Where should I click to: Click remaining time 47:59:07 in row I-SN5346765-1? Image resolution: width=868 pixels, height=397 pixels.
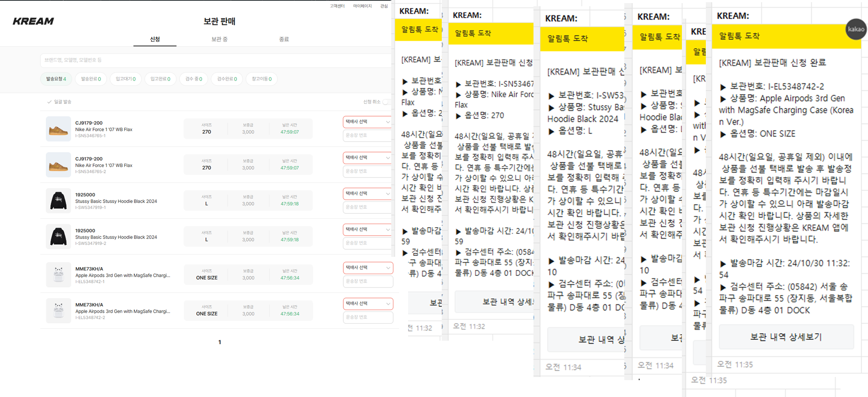point(289,132)
